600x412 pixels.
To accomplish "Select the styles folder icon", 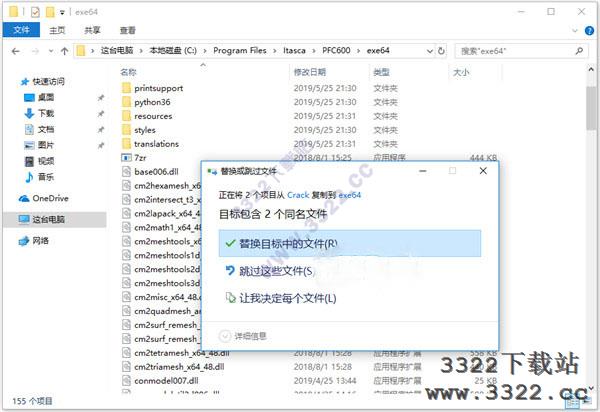I will pos(126,130).
